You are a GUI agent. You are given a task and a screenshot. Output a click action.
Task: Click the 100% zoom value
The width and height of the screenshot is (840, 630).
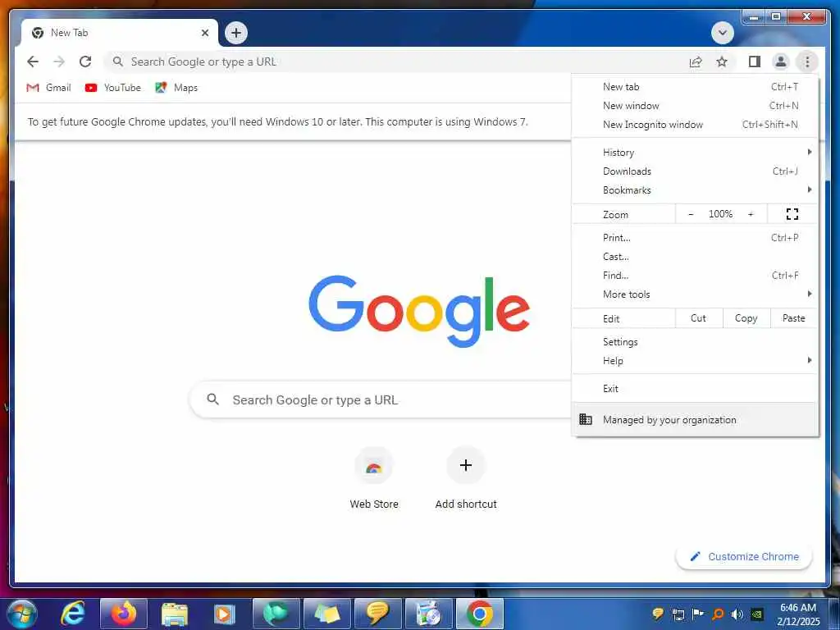(x=720, y=214)
